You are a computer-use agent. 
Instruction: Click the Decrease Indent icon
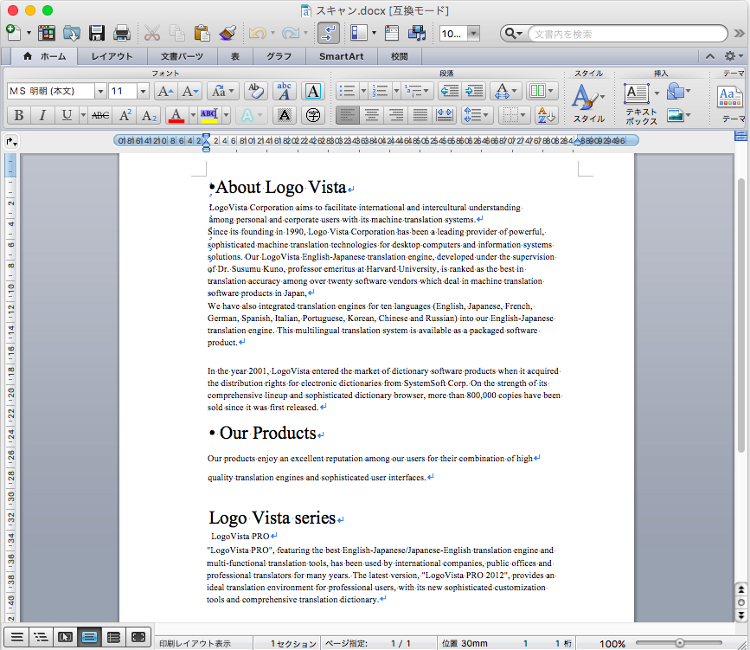450,91
